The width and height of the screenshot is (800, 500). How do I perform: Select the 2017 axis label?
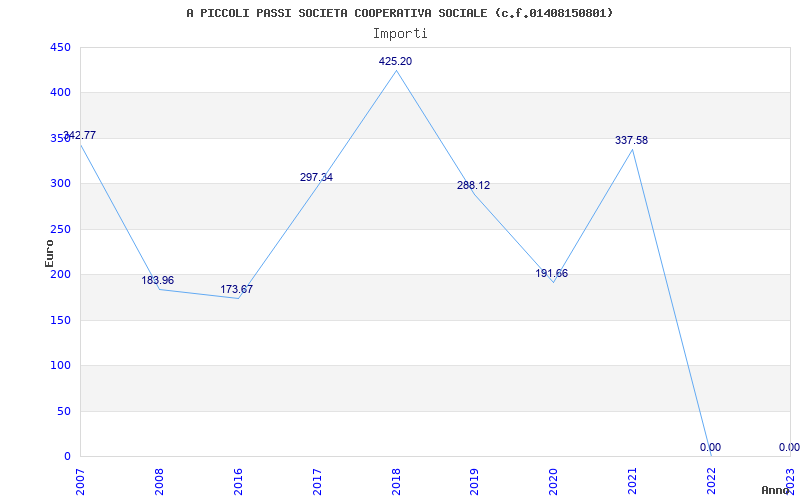pos(317,482)
